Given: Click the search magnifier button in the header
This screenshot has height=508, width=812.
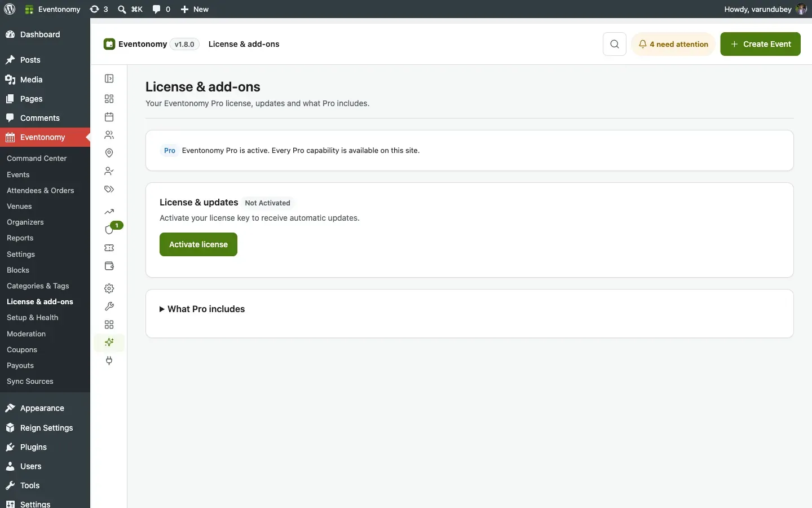Looking at the screenshot, I should point(615,44).
